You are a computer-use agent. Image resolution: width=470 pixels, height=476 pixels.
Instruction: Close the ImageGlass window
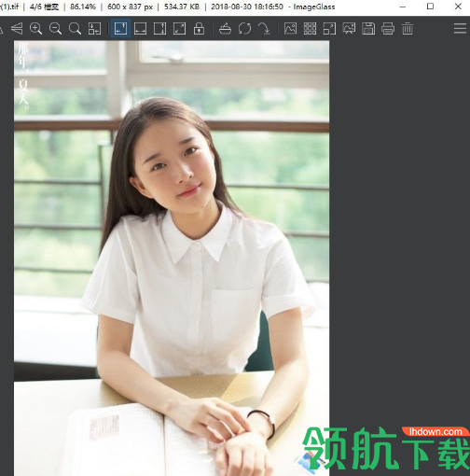coord(458,7)
